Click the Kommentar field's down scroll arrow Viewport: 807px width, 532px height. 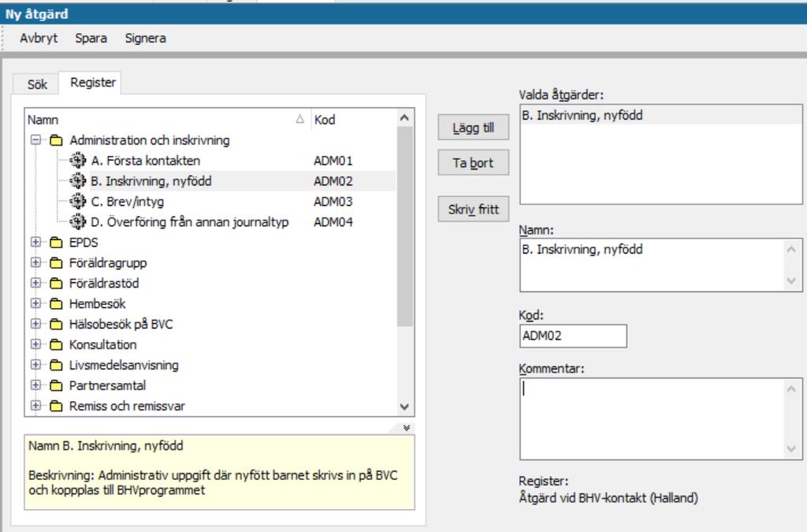pos(791,448)
